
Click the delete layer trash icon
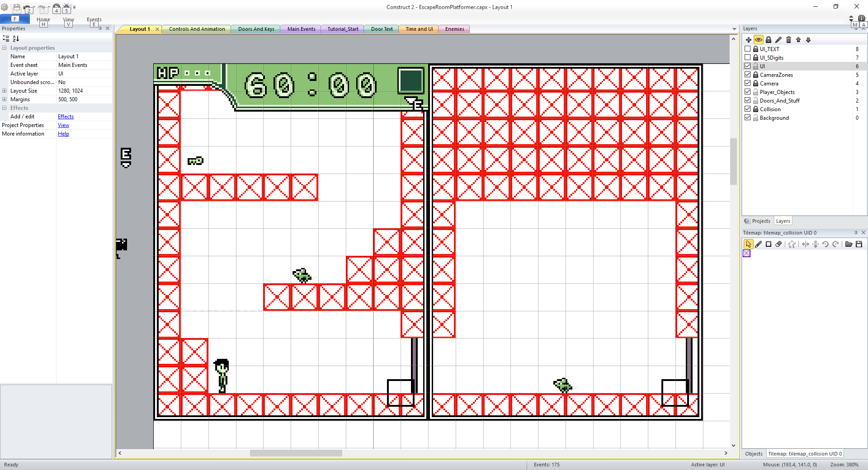(x=788, y=40)
